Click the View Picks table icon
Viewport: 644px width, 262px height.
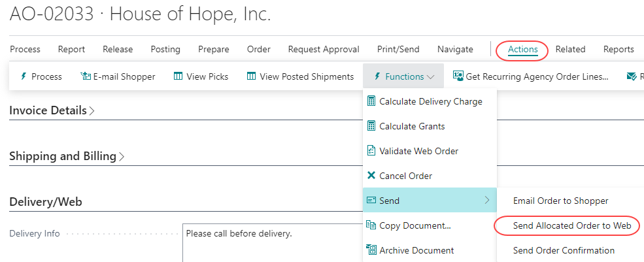point(178,76)
